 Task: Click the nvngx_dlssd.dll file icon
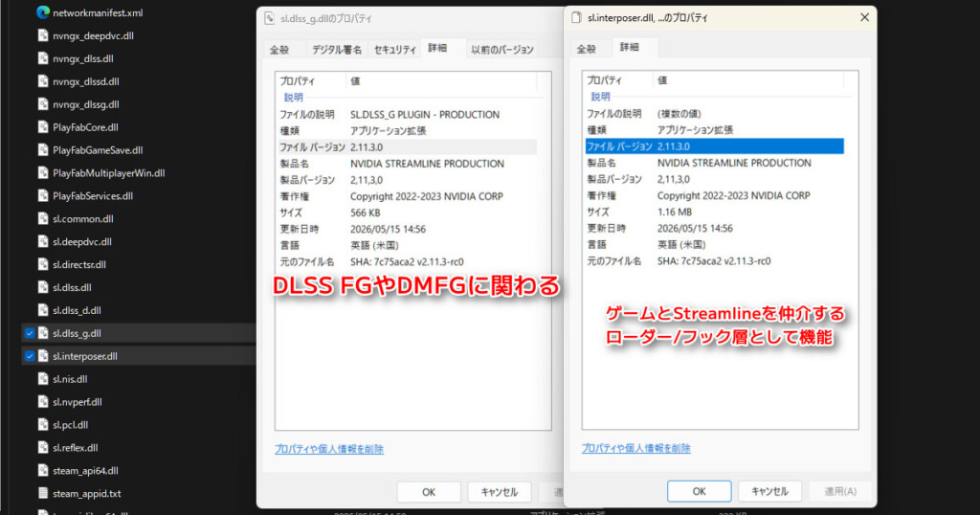43,81
